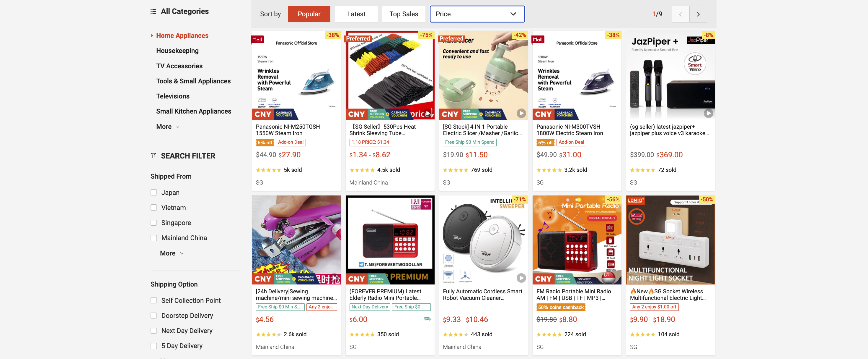Play video on Portable Electric Slicer item
Screen dimensions: 868x359
point(521,113)
